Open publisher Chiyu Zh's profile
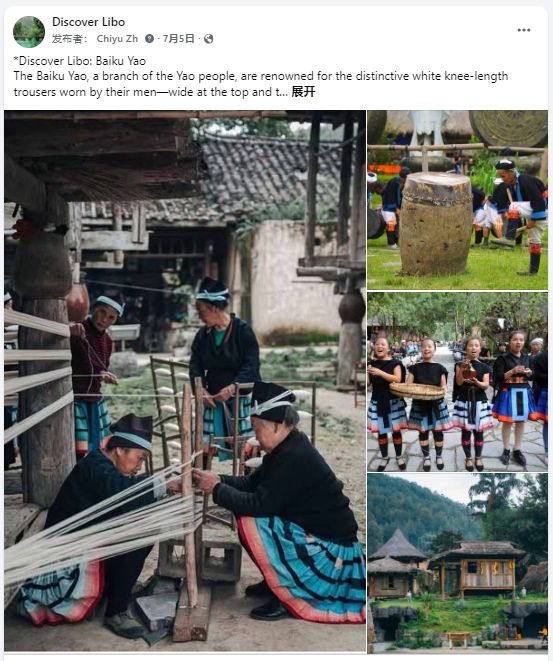 pyautogui.click(x=117, y=39)
